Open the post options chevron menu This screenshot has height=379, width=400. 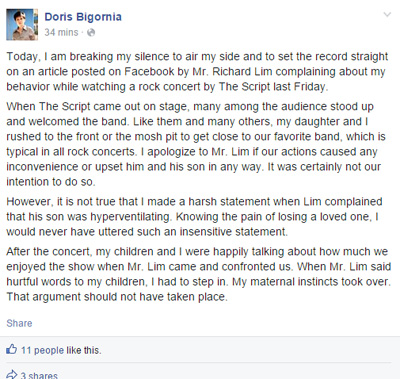click(x=387, y=14)
